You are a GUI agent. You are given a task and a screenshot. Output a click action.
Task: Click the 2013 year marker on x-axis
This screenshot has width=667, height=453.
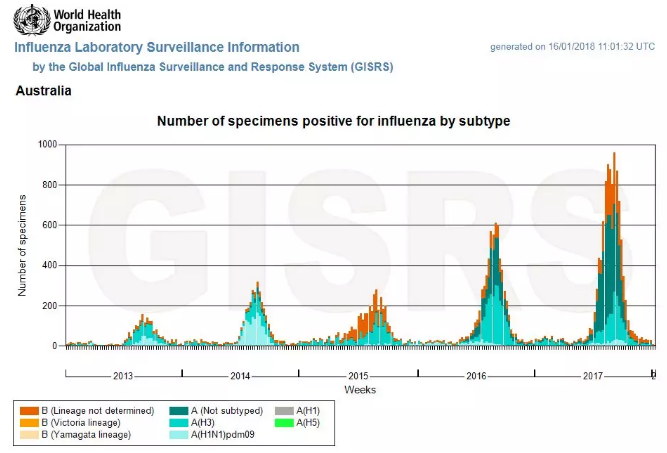click(x=123, y=376)
